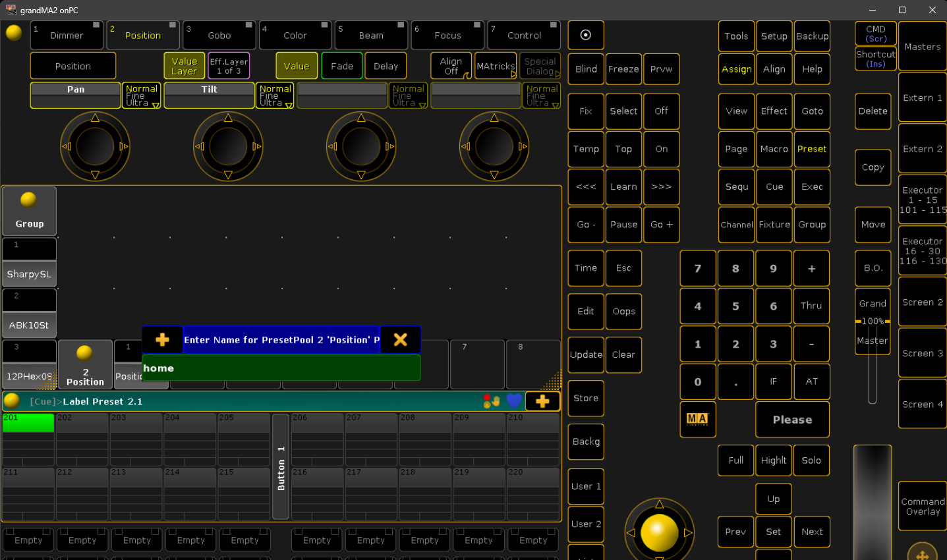Open third encoder resolution selector
This screenshot has width=947, height=560.
(408, 96)
